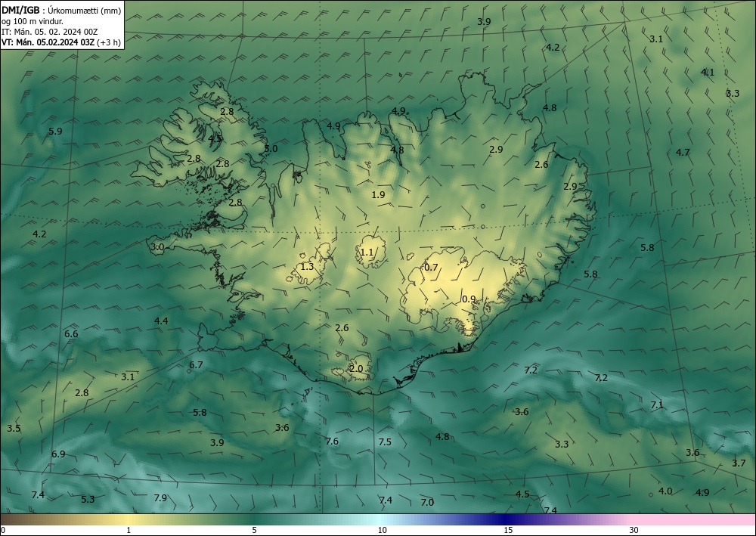The image size is (756, 536).
Task: Click the 6.9 value on the map
Action: coord(58,454)
